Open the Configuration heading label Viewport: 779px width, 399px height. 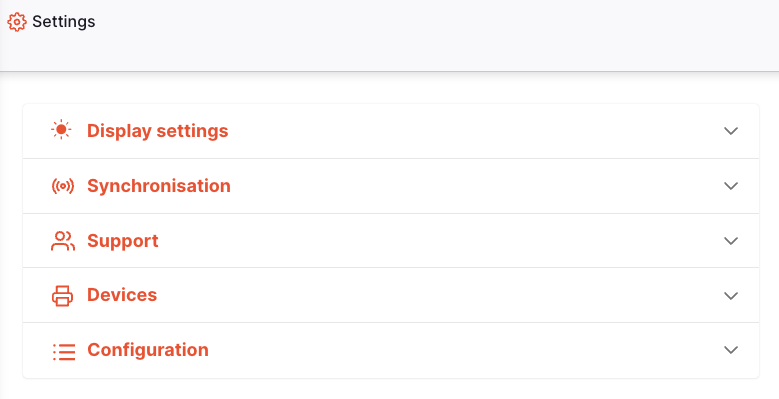pos(148,350)
